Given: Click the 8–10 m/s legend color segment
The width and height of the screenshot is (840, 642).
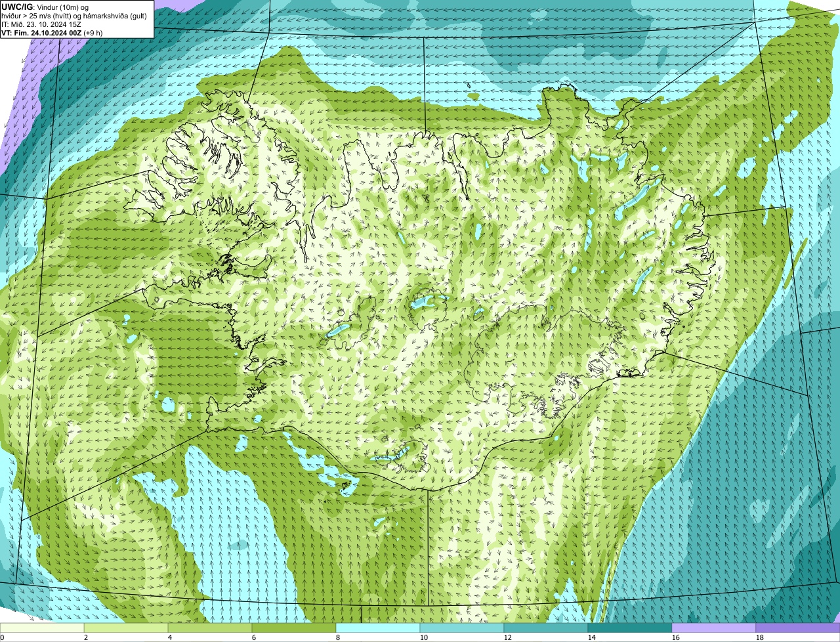Looking at the screenshot, I should tap(378, 628).
